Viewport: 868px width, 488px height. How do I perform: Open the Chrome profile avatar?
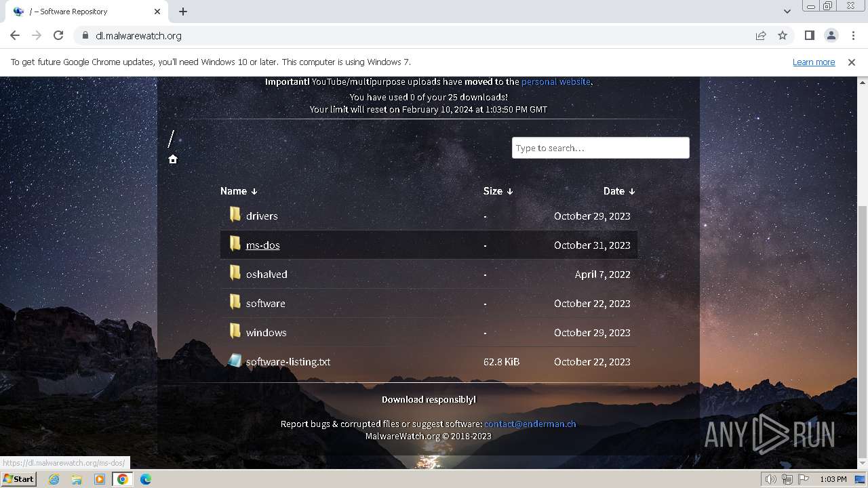(x=831, y=35)
